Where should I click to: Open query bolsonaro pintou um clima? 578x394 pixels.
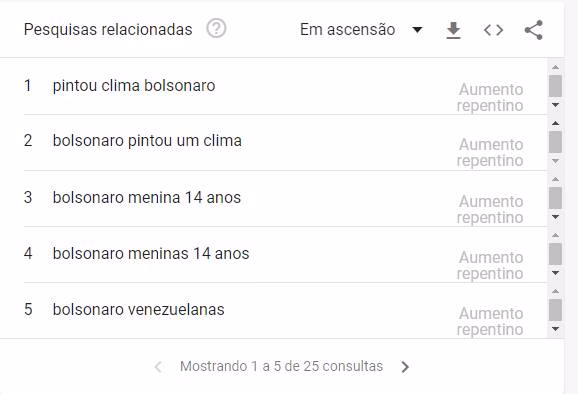tap(147, 141)
